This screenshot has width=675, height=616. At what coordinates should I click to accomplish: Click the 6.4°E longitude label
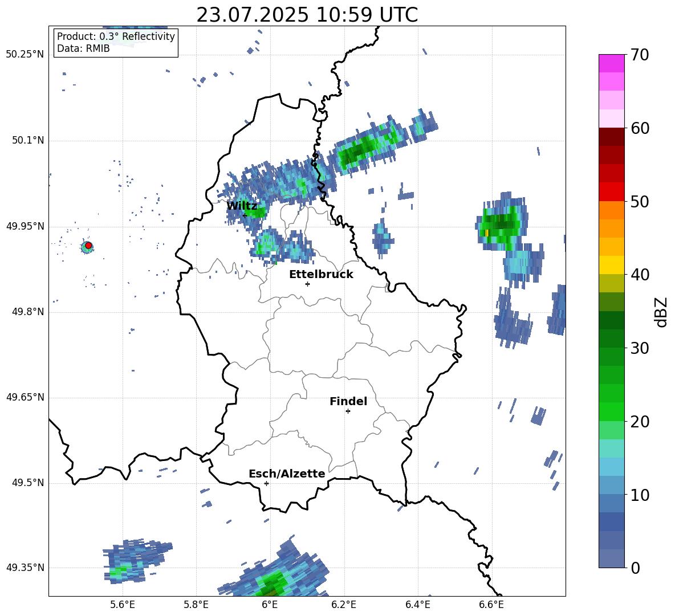pyautogui.click(x=417, y=605)
